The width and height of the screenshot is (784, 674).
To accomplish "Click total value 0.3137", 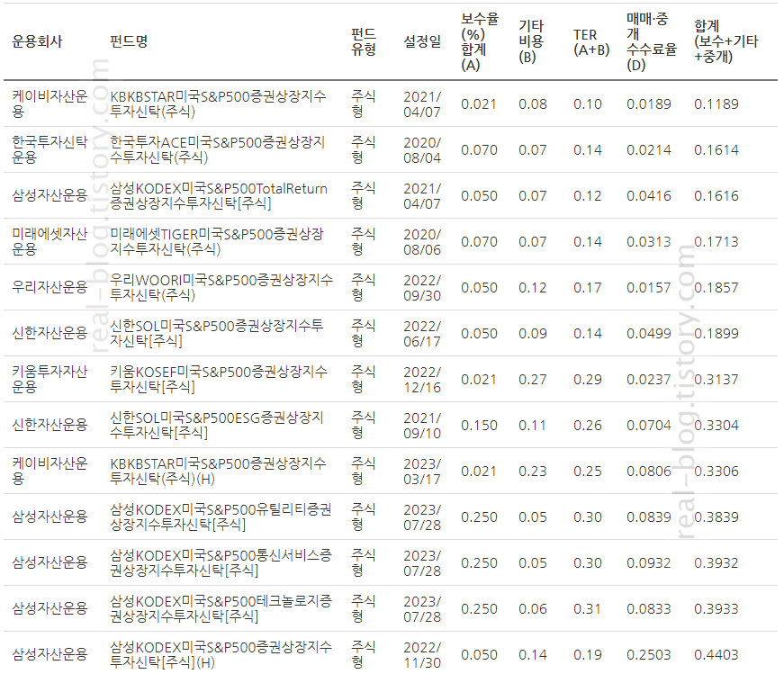I will 716,380.
